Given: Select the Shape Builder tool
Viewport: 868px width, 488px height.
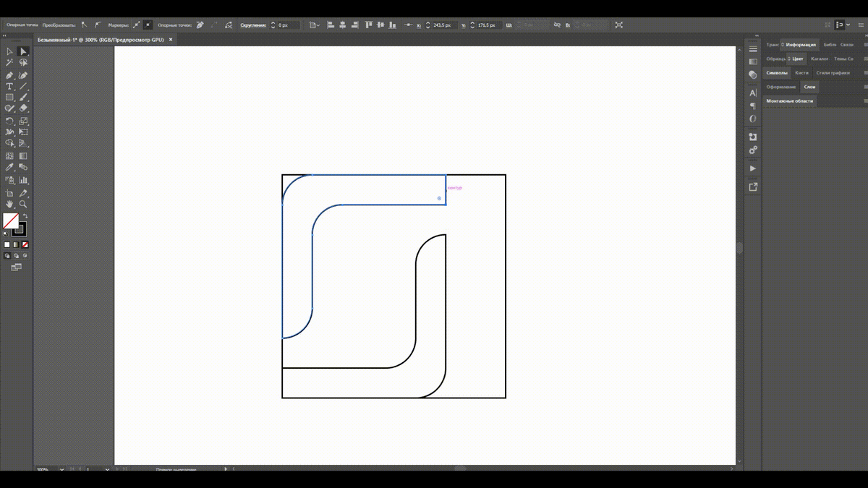Looking at the screenshot, I should coord(9,143).
